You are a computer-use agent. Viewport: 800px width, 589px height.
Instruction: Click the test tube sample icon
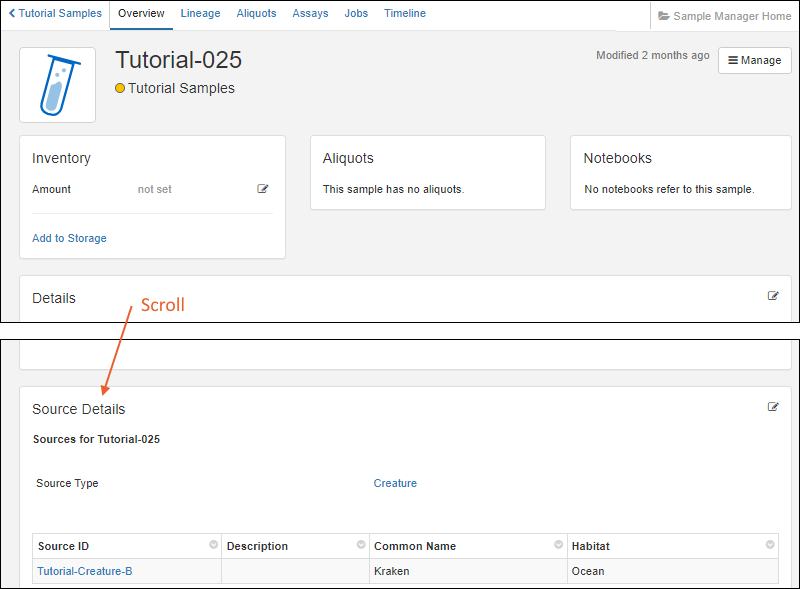58,85
